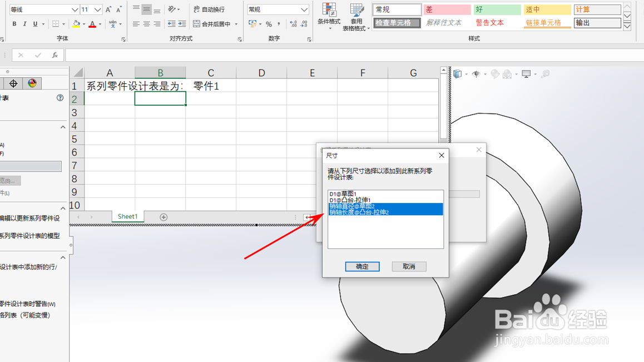This screenshot has width=644, height=362.
Task: Expand the cell styles gallery
Action: point(627,27)
